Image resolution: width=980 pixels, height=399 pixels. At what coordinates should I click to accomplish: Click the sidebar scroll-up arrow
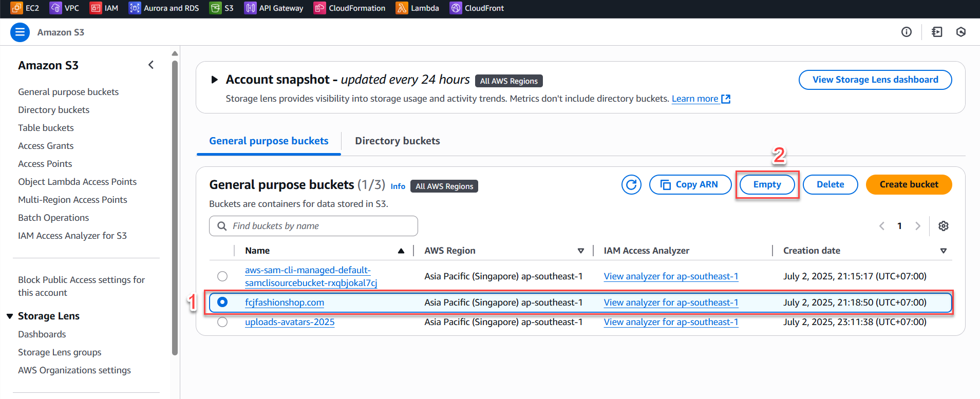tap(175, 53)
